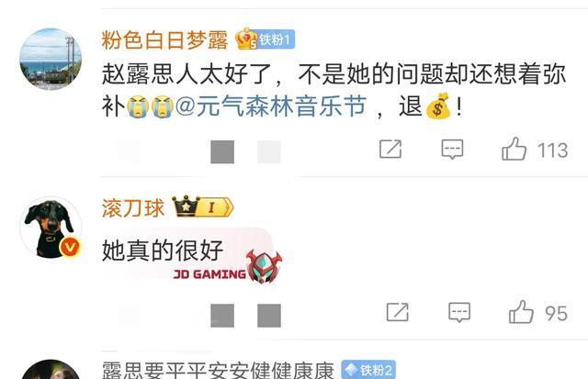
Task: Open 滚刀球's profile by username
Action: click(x=133, y=207)
